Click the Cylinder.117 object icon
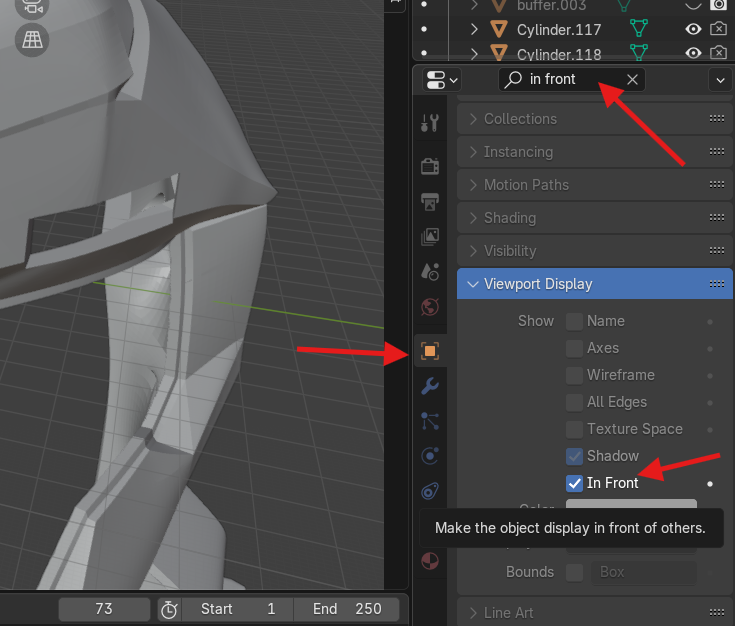 (x=499, y=29)
